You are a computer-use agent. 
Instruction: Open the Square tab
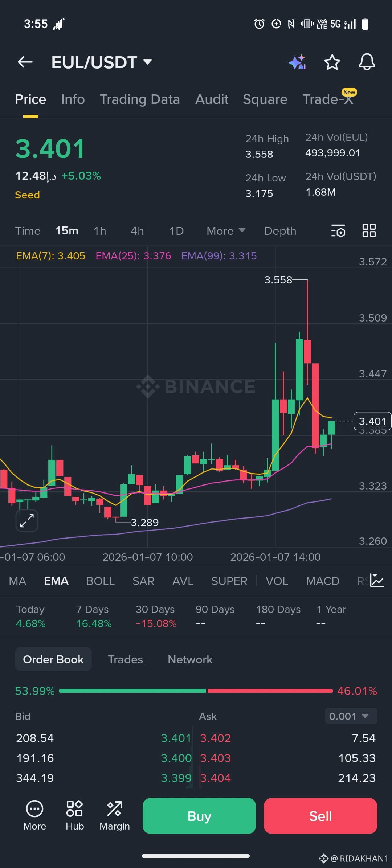(x=265, y=99)
